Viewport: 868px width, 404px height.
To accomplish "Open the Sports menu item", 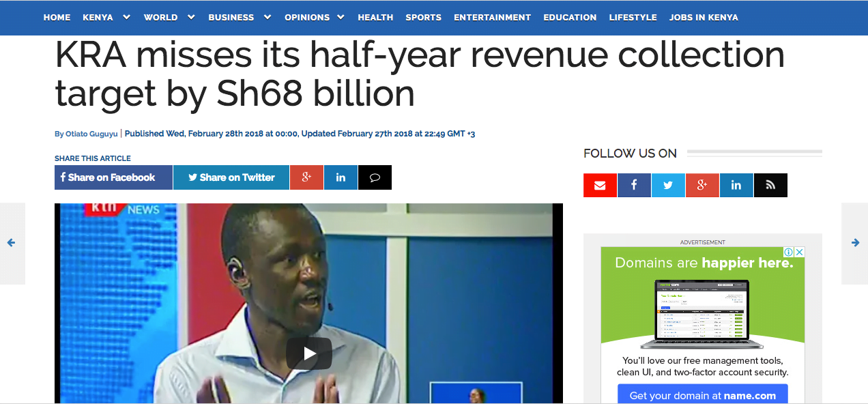I will tap(423, 17).
